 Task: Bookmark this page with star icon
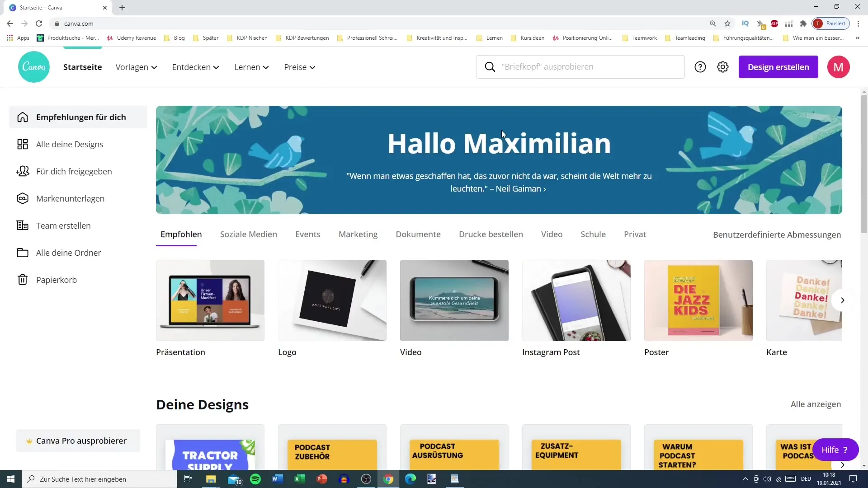pyautogui.click(x=727, y=23)
